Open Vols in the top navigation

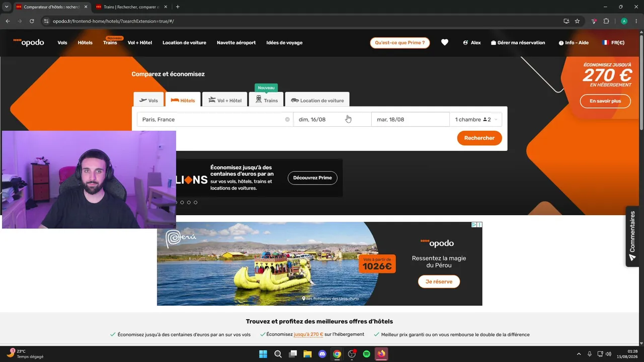62,43
